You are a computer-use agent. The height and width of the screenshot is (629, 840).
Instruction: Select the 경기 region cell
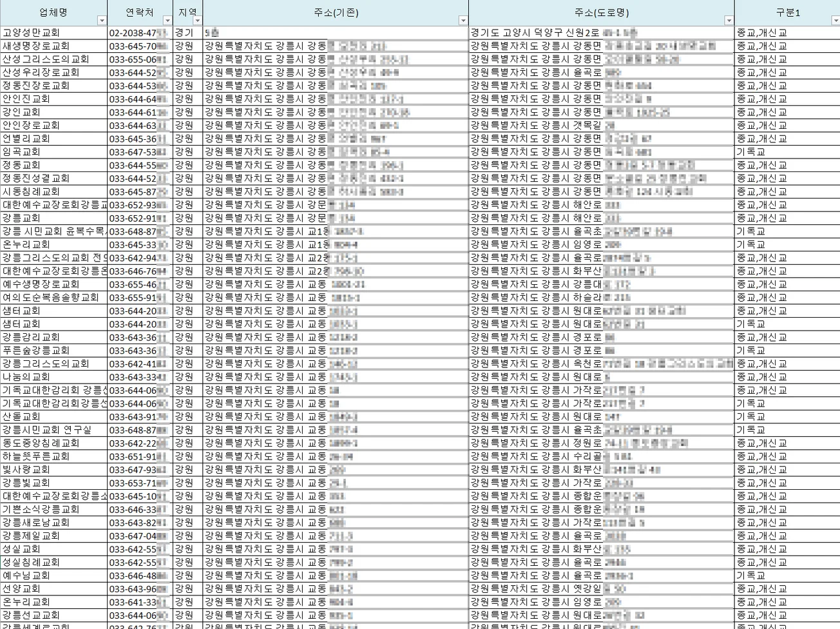pos(187,32)
